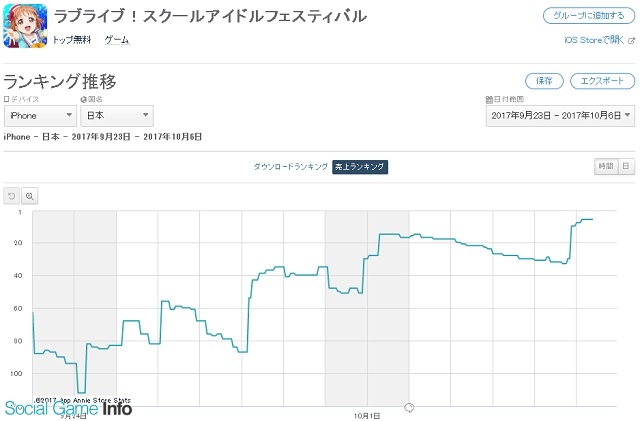Click the ゲーム category link

117,40
